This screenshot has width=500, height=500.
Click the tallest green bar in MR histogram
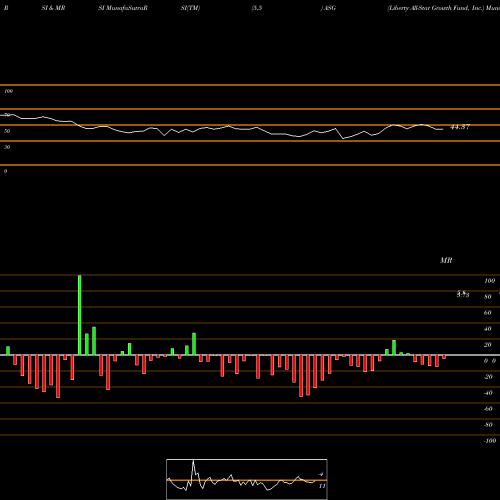point(80,315)
